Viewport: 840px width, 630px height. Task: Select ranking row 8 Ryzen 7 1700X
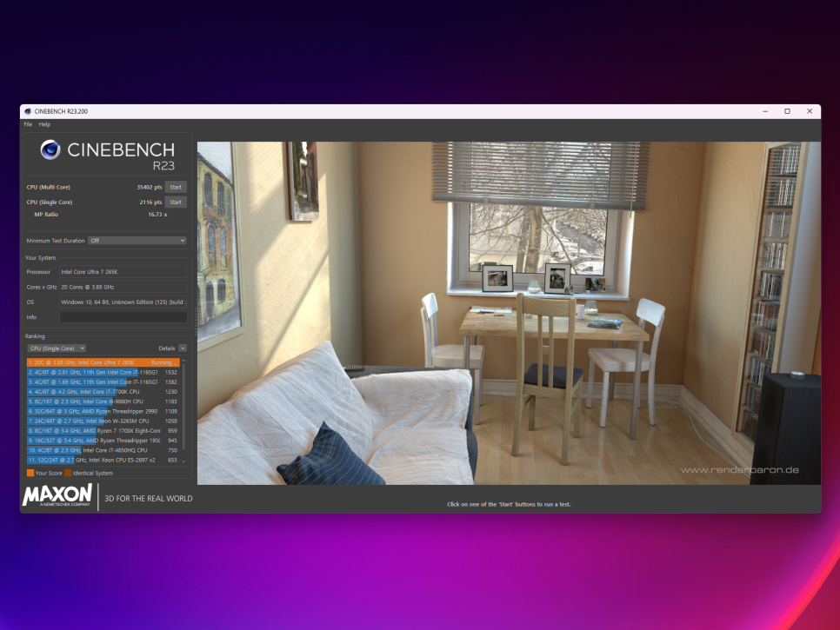click(103, 431)
